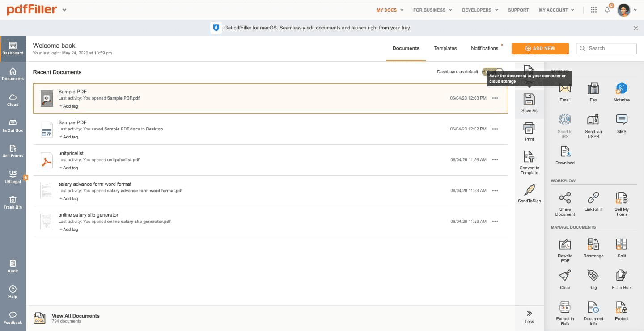Viewport: 644px width, 331px height.
Task: Open the MY DOCS dropdown menu
Action: point(390,10)
